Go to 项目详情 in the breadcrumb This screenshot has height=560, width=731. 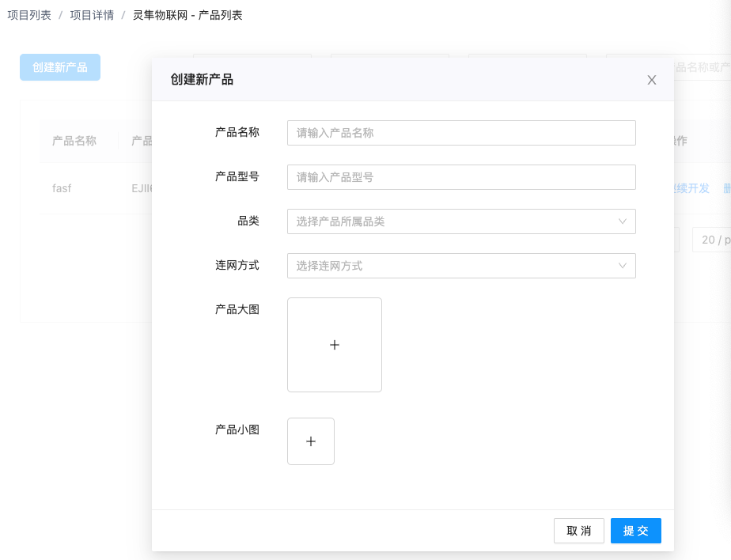point(92,15)
